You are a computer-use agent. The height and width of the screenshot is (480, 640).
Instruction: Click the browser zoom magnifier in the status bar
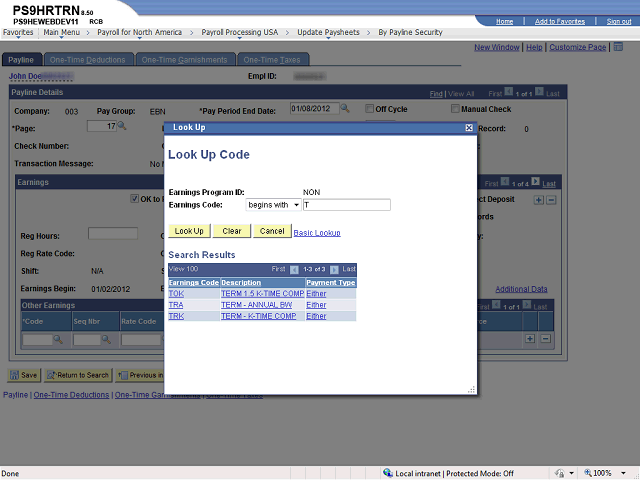[588, 473]
